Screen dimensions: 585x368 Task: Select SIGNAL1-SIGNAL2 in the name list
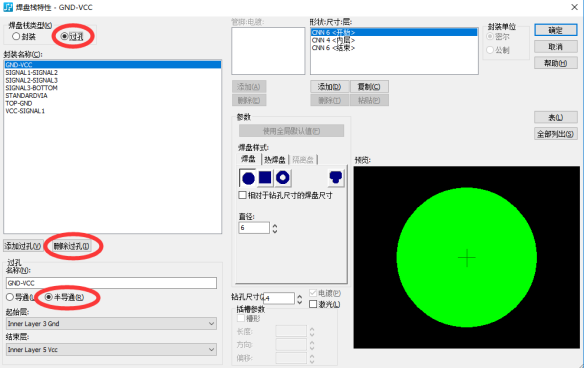coord(112,72)
